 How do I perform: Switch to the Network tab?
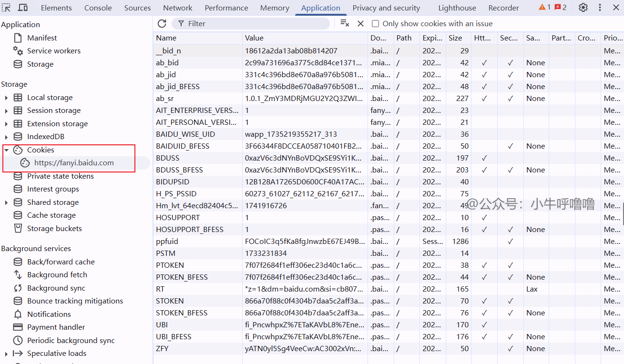pos(177,8)
